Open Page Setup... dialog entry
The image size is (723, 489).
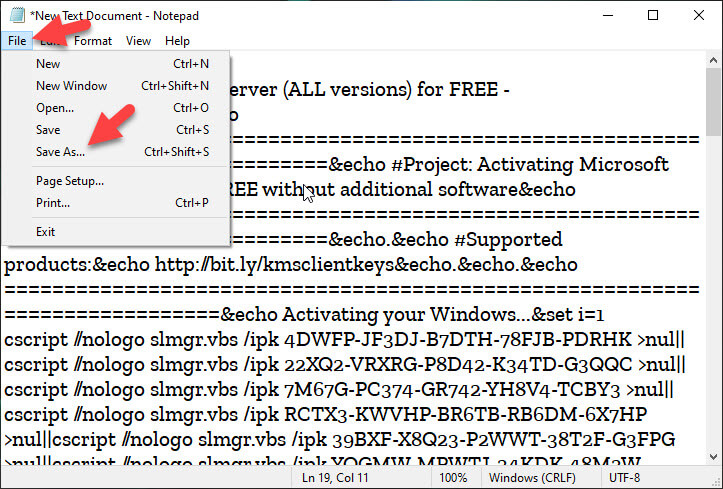click(x=69, y=181)
